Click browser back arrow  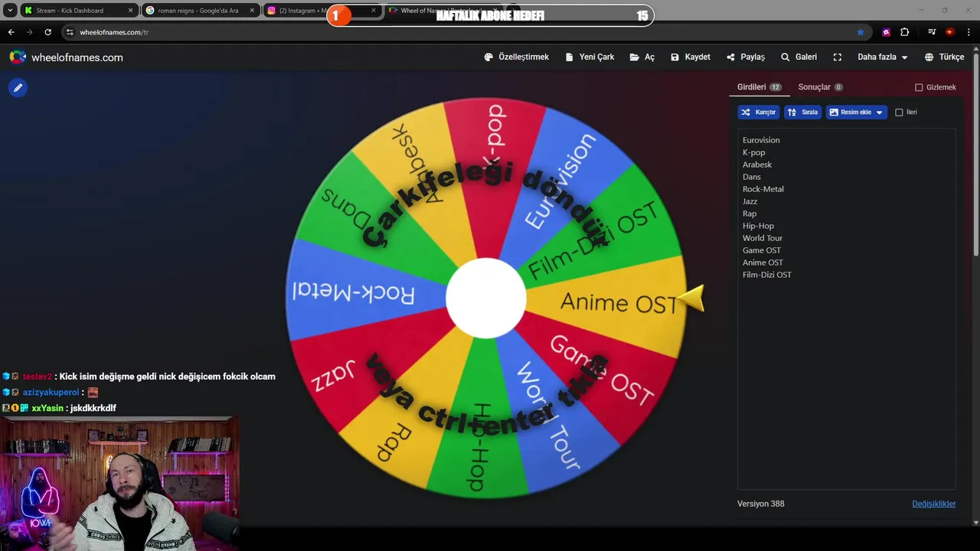[x=11, y=32]
